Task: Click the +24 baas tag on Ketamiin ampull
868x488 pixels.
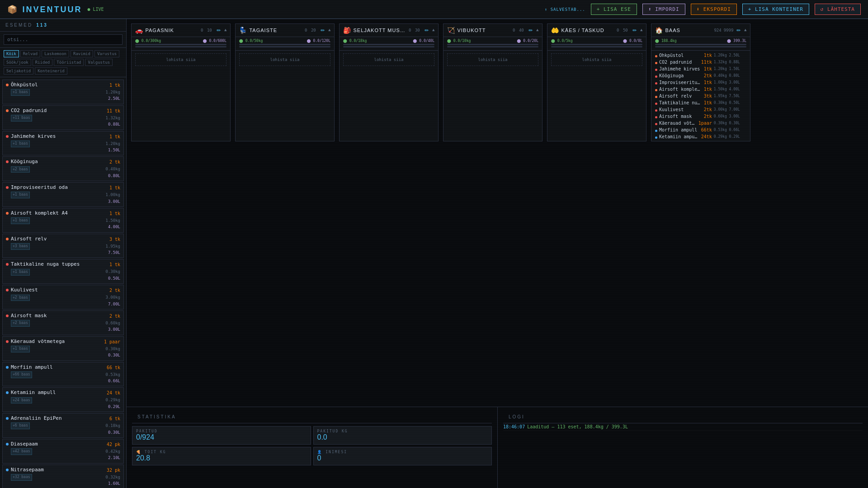Action: 21,400
